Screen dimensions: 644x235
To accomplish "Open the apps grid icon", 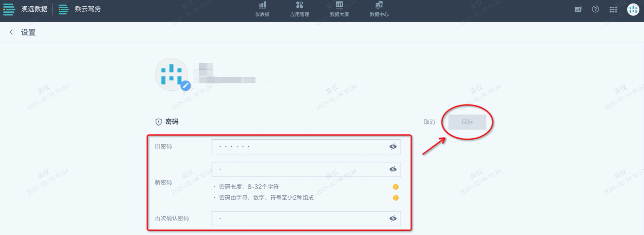I will coord(613,9).
